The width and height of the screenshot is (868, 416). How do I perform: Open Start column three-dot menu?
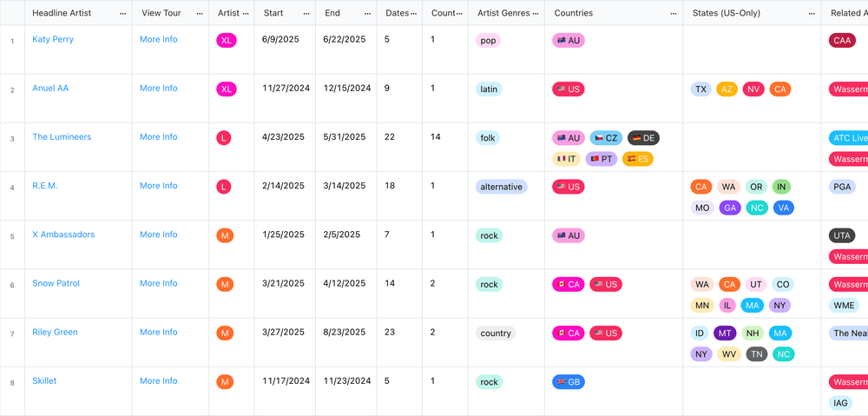[x=306, y=13]
